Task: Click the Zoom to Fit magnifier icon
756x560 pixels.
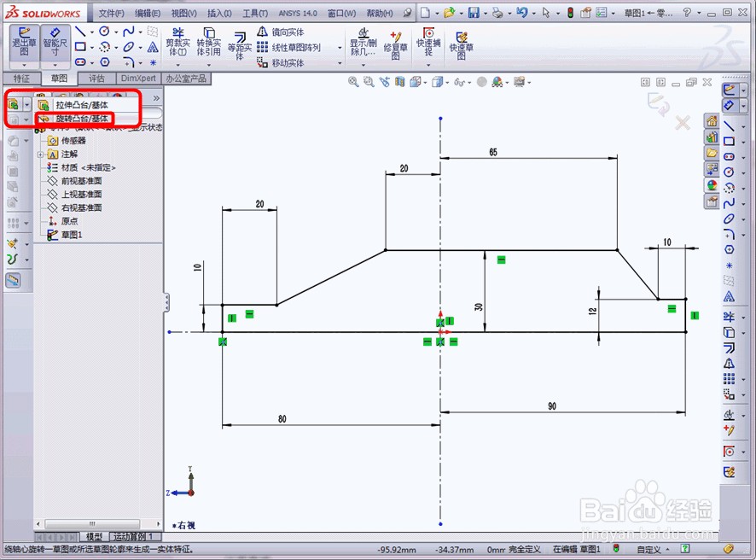Action: (x=353, y=82)
